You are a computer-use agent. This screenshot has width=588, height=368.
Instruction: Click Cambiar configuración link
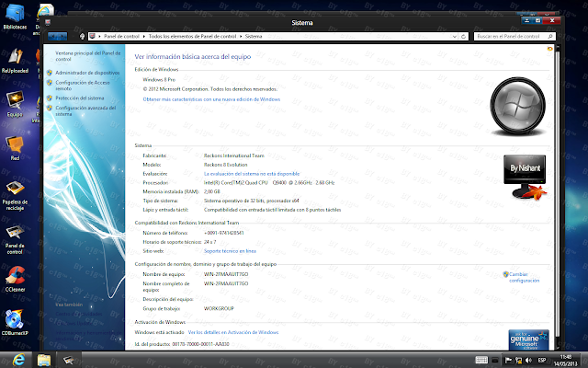(x=524, y=278)
